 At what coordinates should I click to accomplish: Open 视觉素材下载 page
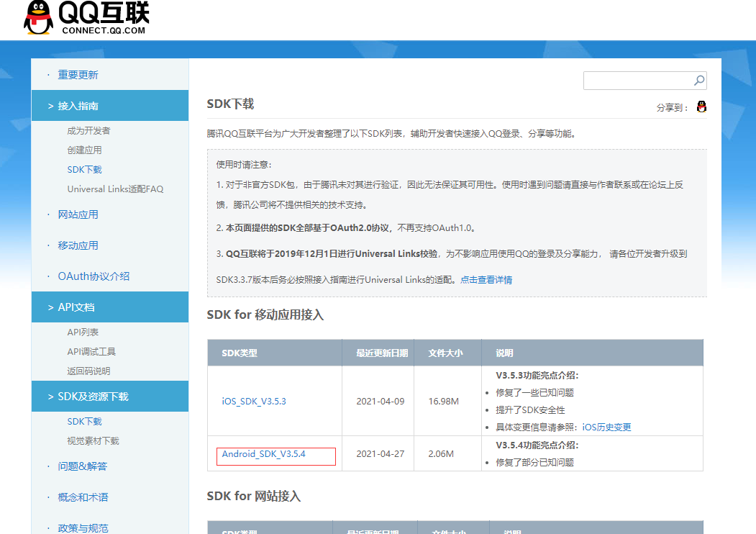[93, 441]
